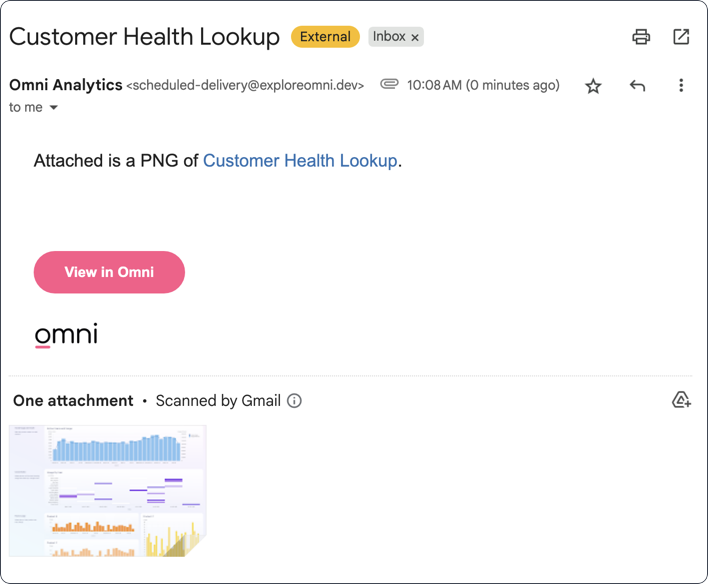Click the paperclip attachment indicator

(389, 85)
